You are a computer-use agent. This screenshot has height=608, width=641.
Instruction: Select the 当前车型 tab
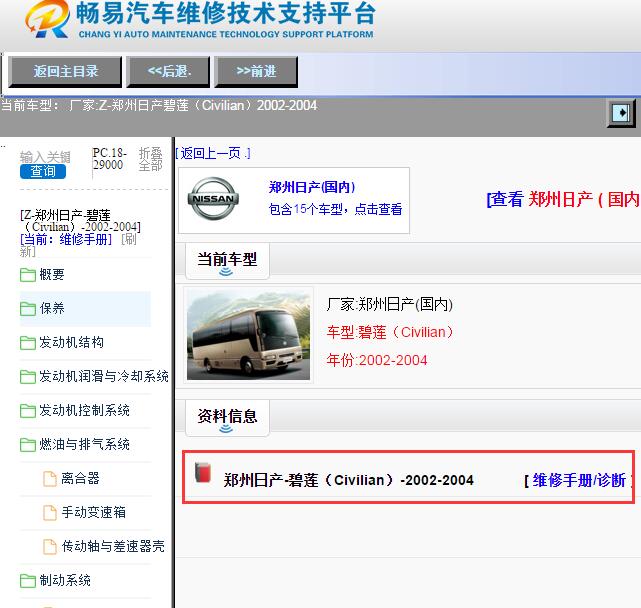[227, 260]
